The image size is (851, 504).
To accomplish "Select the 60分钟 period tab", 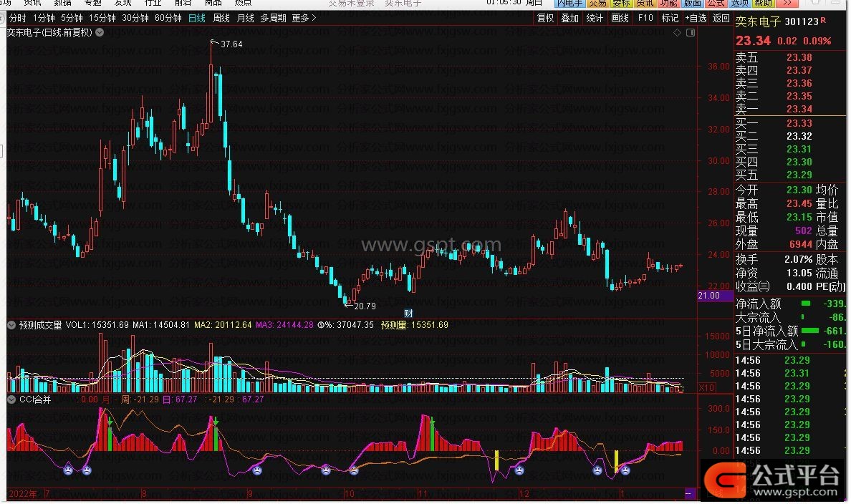I will coord(168,18).
